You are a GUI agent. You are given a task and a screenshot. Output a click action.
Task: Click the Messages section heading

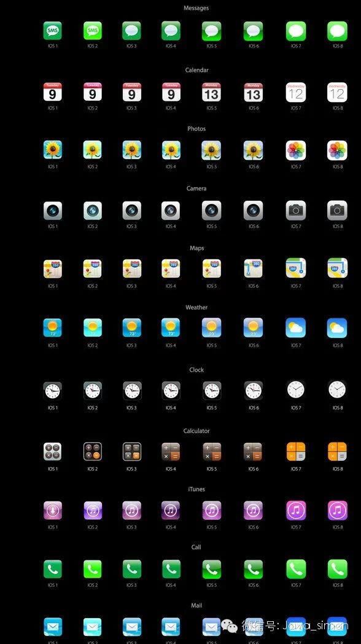(196, 8)
